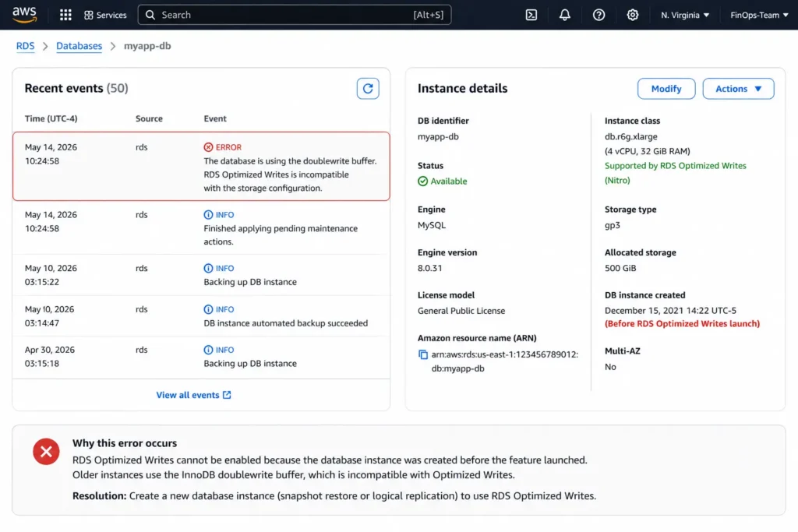Click the Event column header
The image size is (798, 532).
215,118
